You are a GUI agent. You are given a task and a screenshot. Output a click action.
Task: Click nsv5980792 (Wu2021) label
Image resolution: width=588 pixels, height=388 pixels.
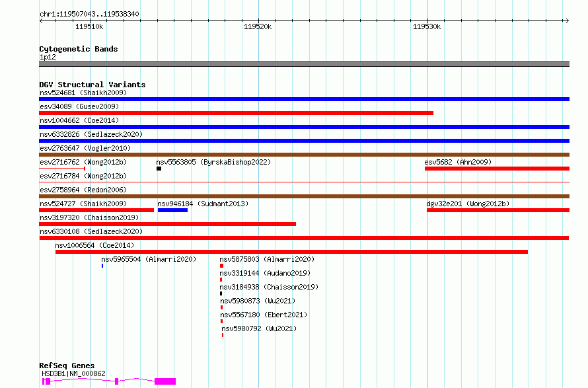259,329
